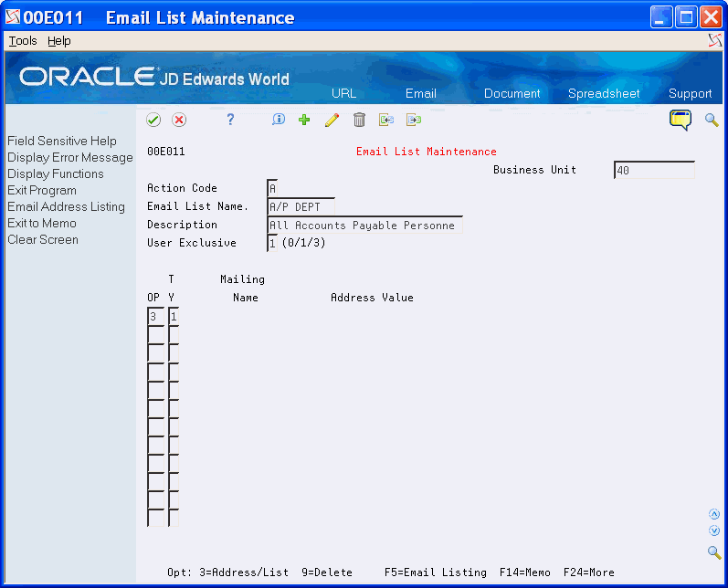Click the JD Edwards logo icon in menu bar
Viewport: 728px width, 588px height.
[715, 40]
